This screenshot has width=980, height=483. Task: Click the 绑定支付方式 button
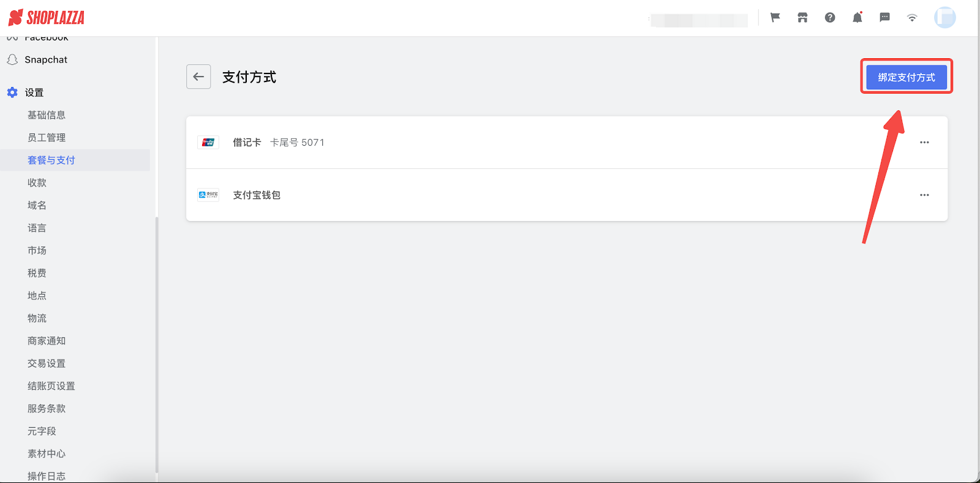907,77
